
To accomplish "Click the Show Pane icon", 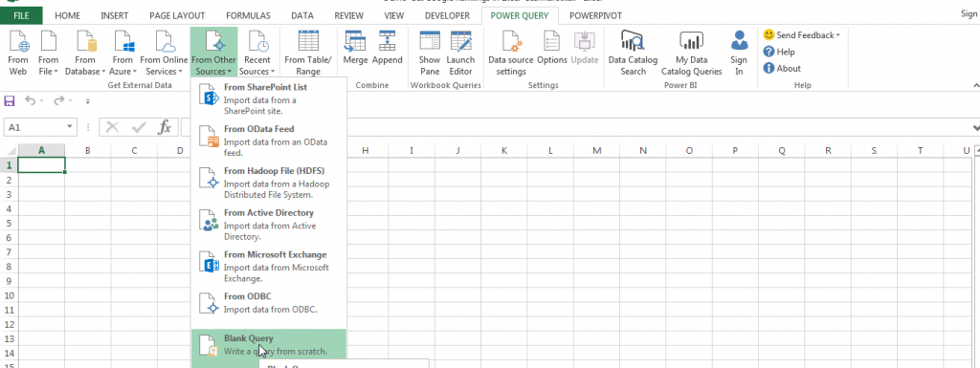I will tap(430, 53).
